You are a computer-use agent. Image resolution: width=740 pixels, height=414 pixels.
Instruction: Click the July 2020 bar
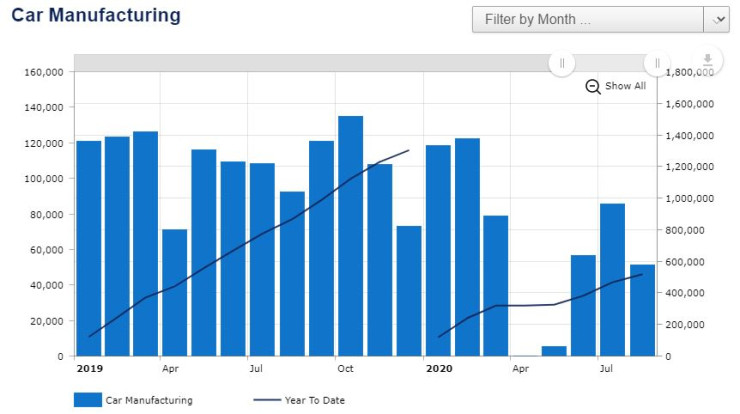coord(612,280)
